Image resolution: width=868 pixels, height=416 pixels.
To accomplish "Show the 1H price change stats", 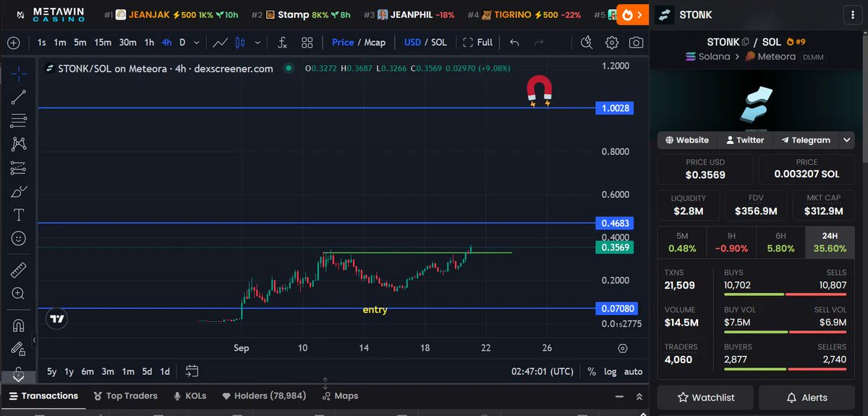I will (731, 242).
